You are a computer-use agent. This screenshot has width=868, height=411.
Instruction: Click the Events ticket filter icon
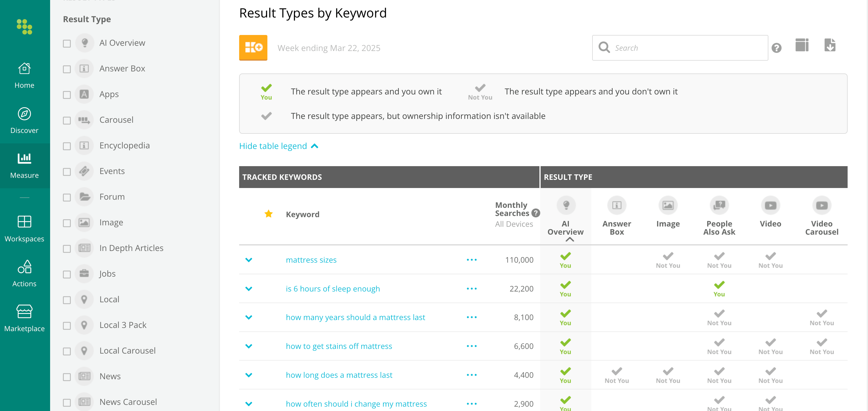pos(84,171)
